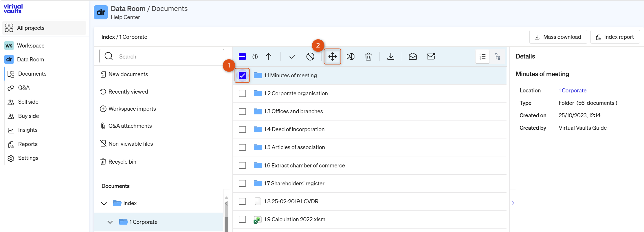Screen dimensions: 644x232
Task: Open the Data Room project in sidebar
Action: 30,60
